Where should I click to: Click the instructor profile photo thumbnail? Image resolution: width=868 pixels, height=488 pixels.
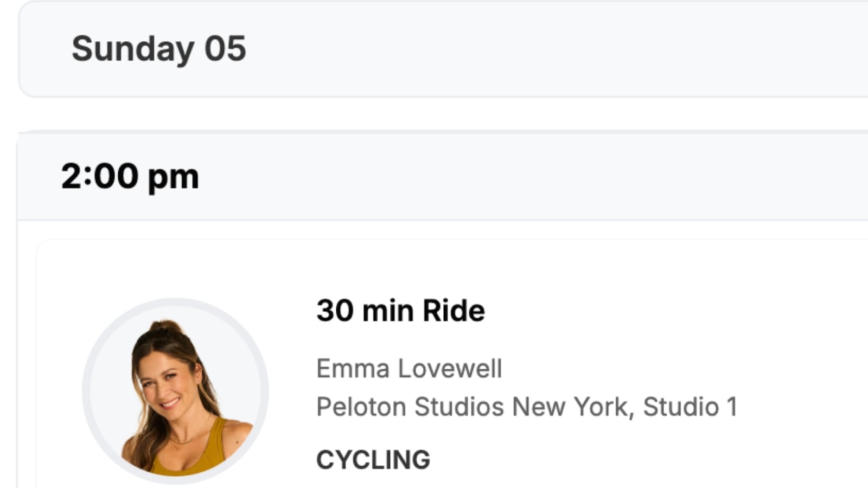point(175,390)
